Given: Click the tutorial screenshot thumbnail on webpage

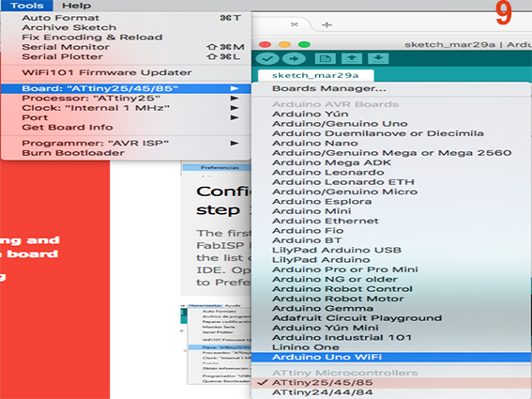Looking at the screenshot, I should [217, 345].
